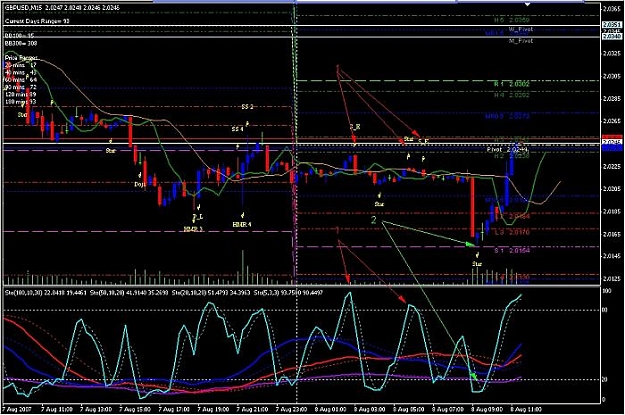Click the '8 Aug 05:00' time axis label
625x415 pixels.
tap(409, 409)
